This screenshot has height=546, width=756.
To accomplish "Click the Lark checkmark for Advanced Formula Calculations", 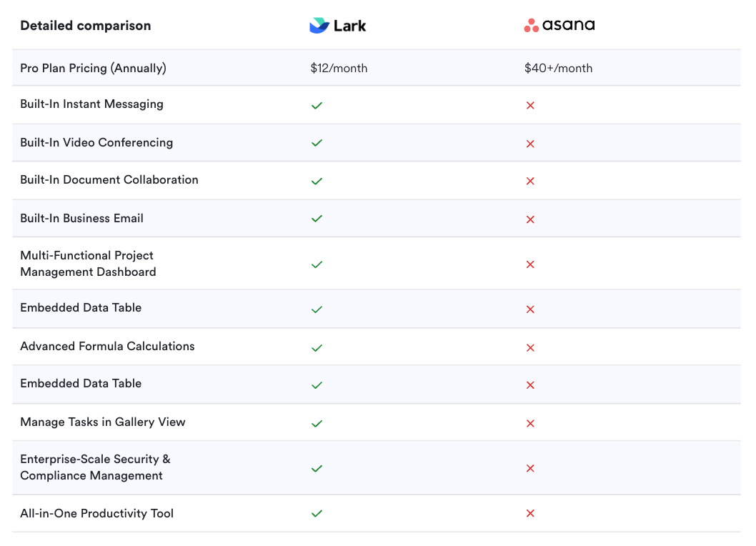I will pyautogui.click(x=317, y=348).
